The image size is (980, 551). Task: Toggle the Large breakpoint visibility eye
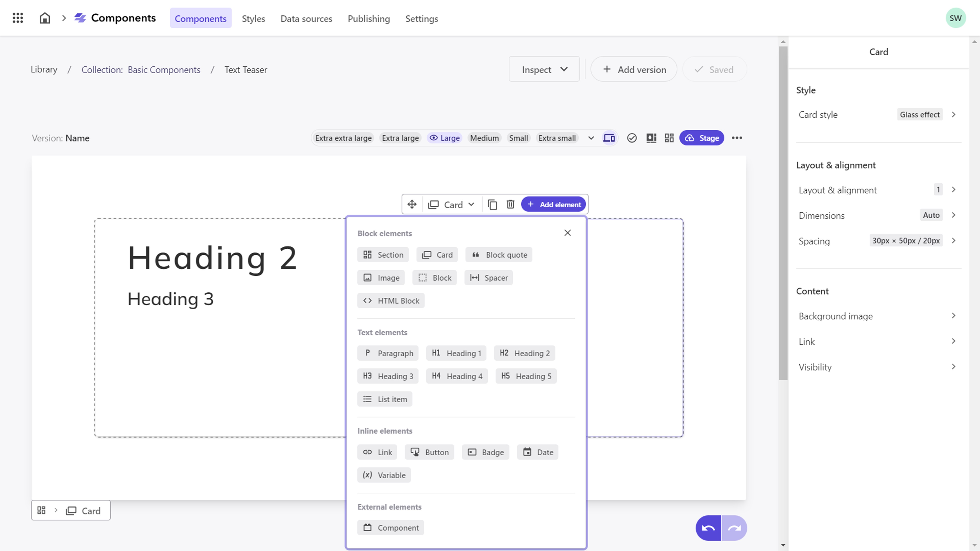tap(434, 138)
